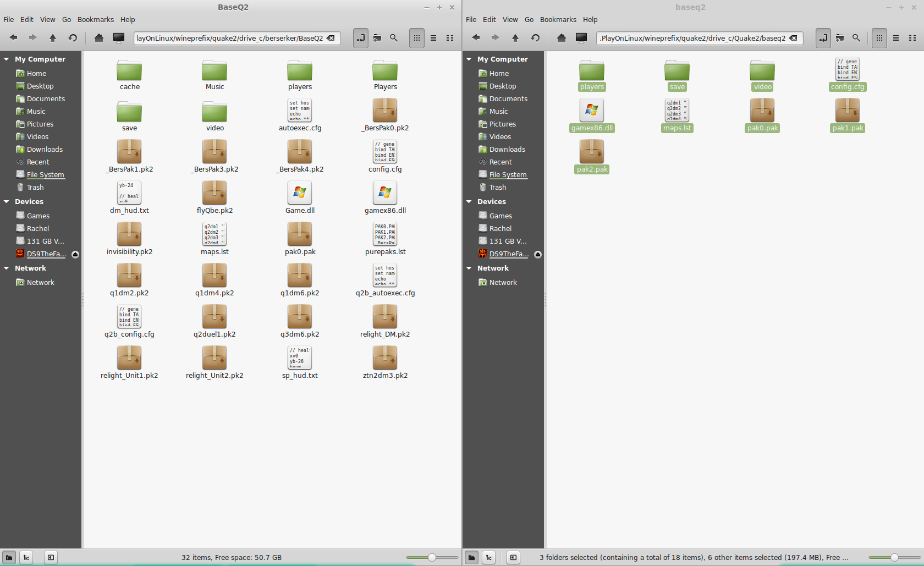The height and width of the screenshot is (566, 924).
Task: Open Computer location in BaseQ2 toolbar
Action: click(119, 38)
